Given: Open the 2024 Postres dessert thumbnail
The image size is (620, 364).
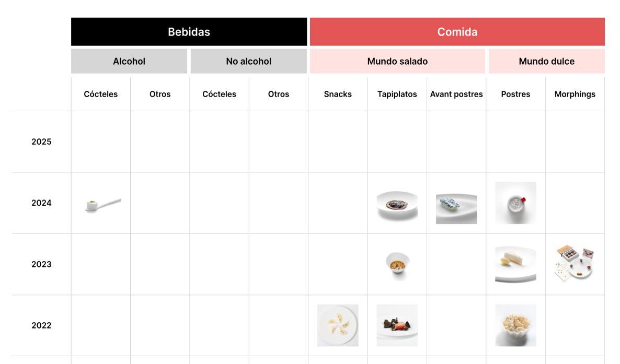Looking at the screenshot, I should coord(515,203).
